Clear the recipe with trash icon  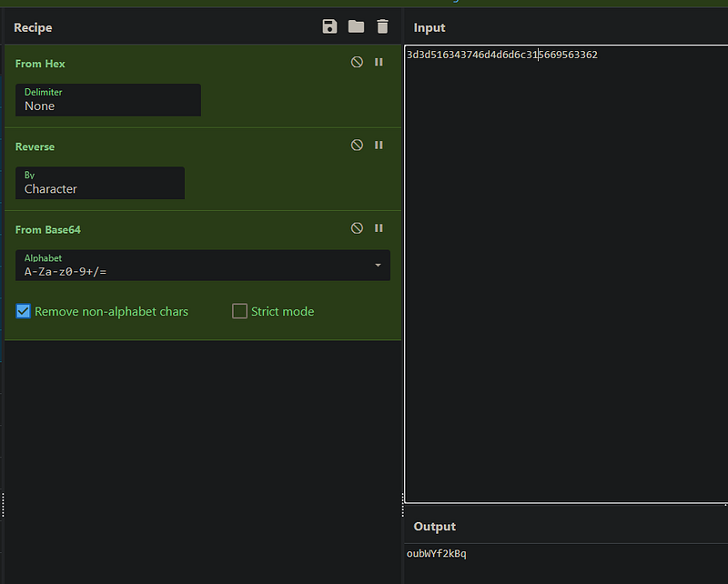382,26
